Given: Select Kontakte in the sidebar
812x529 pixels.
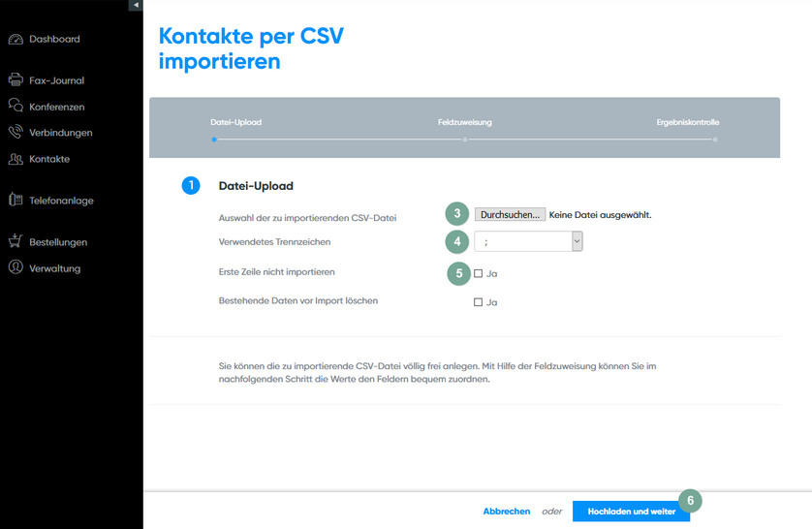Looking at the screenshot, I should (x=49, y=160).
